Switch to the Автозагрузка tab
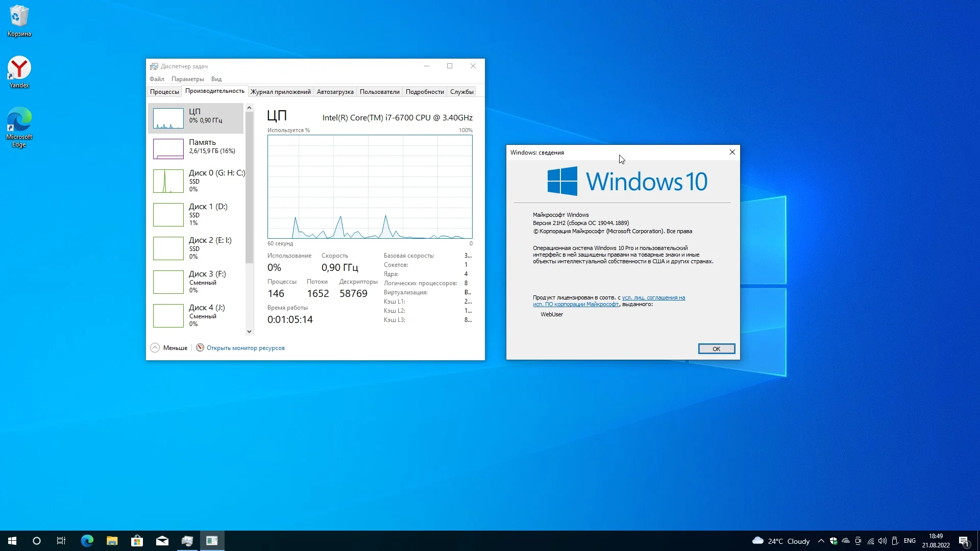Screen dimensions: 980x551 click(x=335, y=92)
